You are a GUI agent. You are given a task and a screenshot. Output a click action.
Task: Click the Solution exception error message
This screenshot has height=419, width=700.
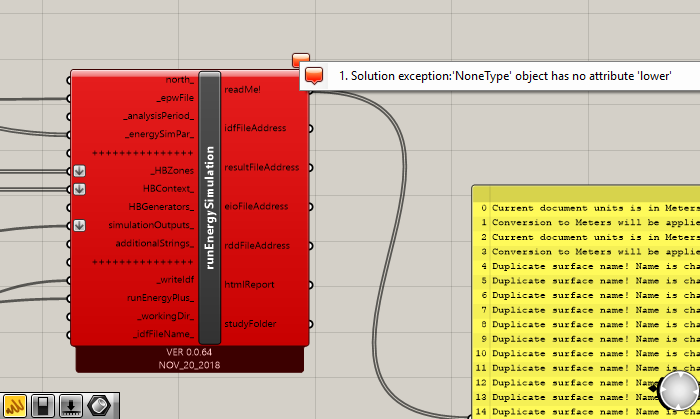tap(504, 76)
